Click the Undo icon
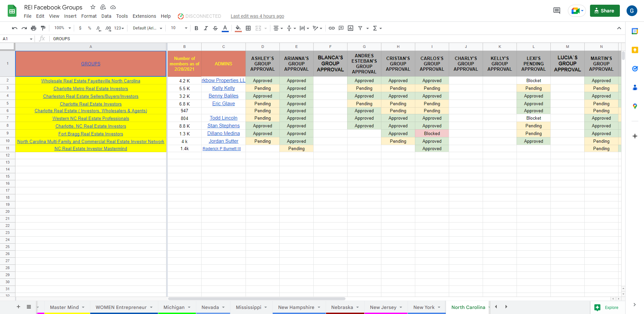This screenshot has height=314, width=644. (x=14, y=28)
